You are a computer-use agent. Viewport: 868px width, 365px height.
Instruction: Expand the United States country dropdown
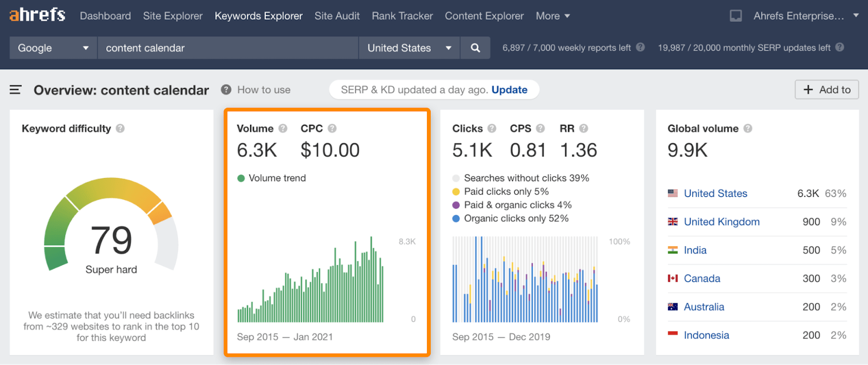[409, 48]
